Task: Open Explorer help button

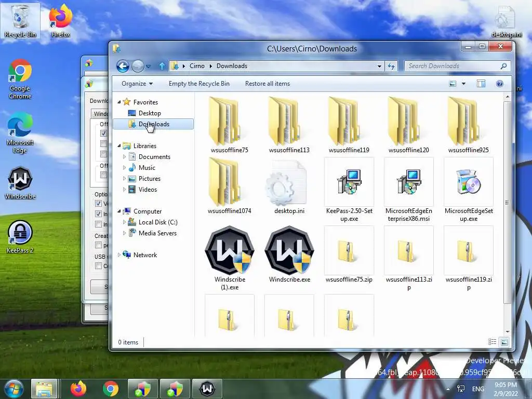Action: coord(499,84)
